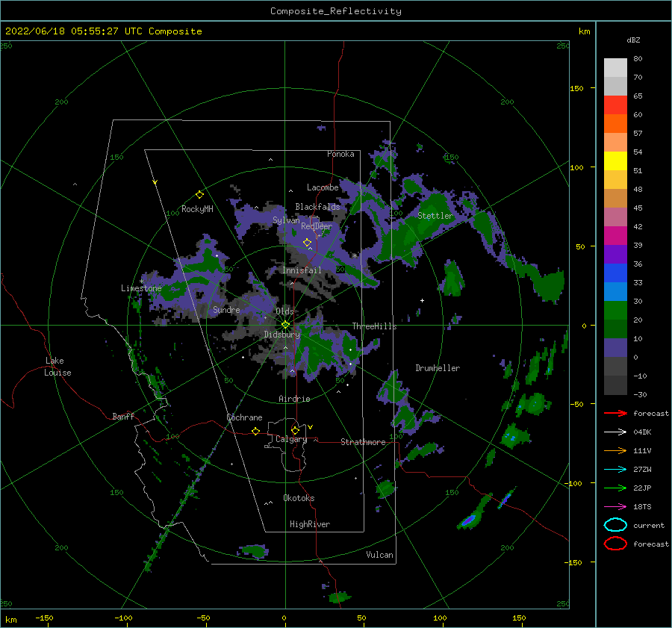
Task: Click the RedDeer city label
Action: 317,226
